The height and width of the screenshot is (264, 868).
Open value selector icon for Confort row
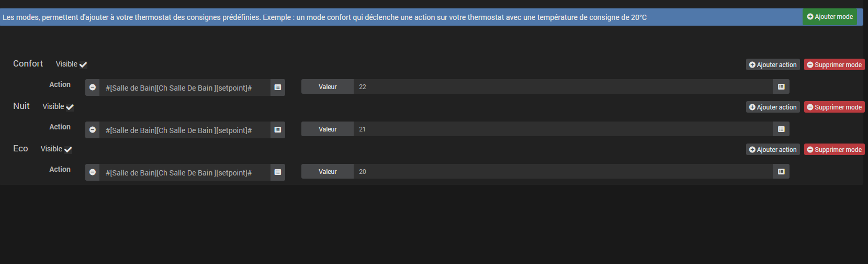[781, 87]
